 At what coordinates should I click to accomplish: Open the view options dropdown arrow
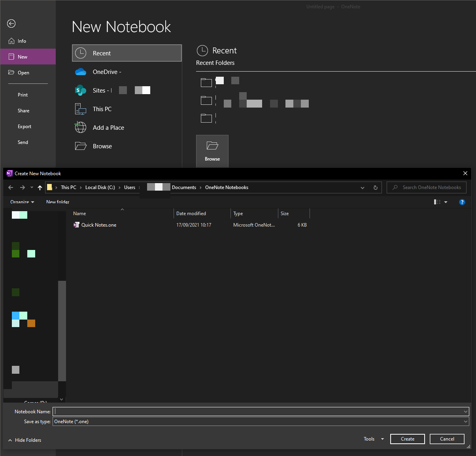pos(446,202)
